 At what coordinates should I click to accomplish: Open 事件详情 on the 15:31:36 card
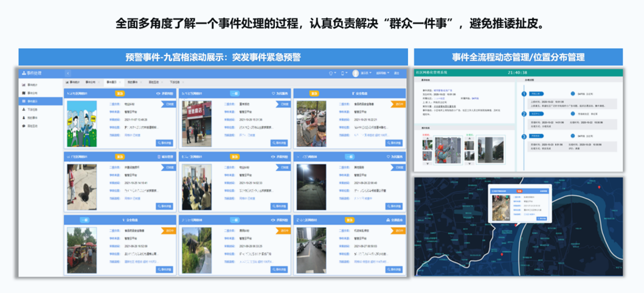pos(279,143)
